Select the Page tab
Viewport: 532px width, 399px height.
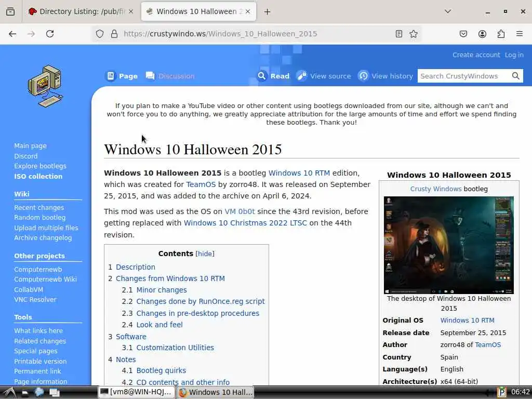[122, 76]
